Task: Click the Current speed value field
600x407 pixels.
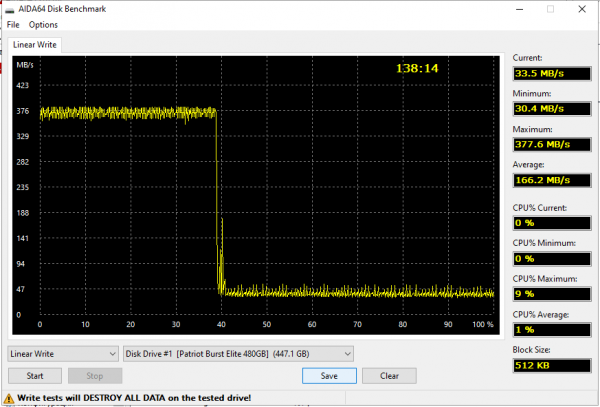Action: coord(551,73)
